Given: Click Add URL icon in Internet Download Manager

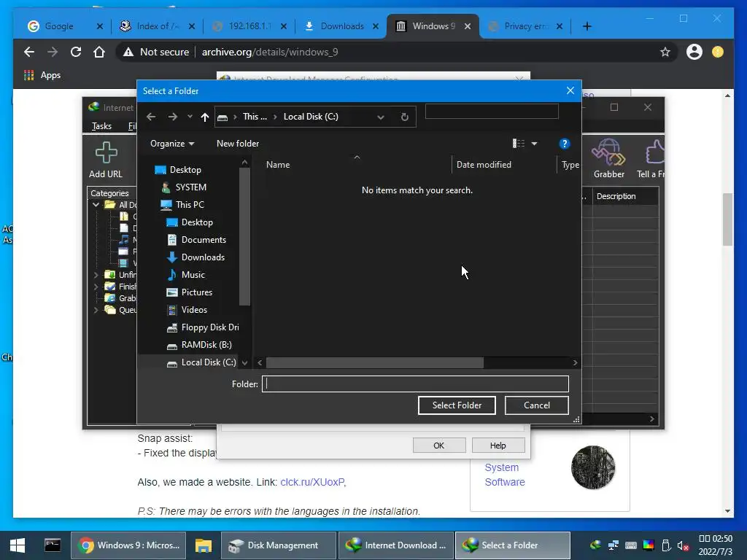Looking at the screenshot, I should [x=106, y=160].
